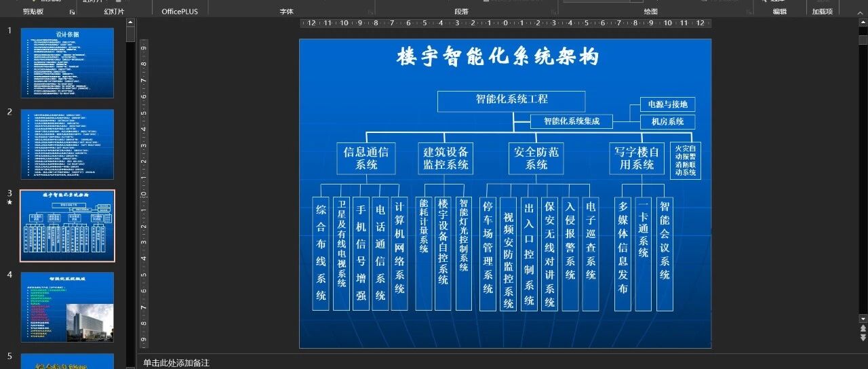The width and height of the screenshot is (868, 369).
Task: Select the 火灾自动报警消防联动系统 box
Action: [686, 160]
